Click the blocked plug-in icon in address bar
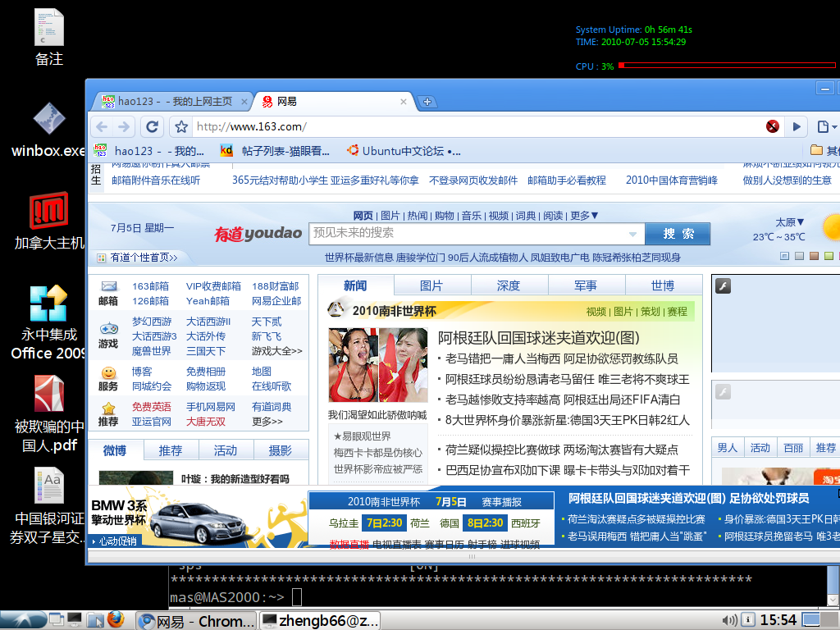 click(x=773, y=126)
